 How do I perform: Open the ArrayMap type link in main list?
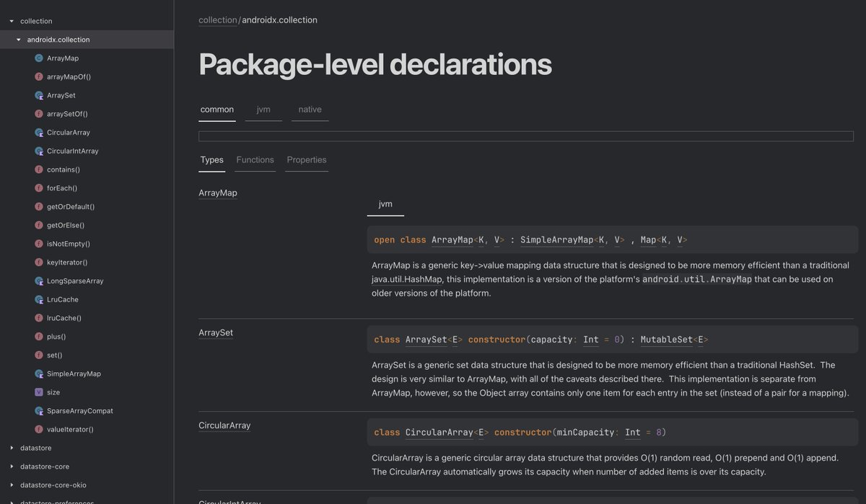(x=218, y=193)
